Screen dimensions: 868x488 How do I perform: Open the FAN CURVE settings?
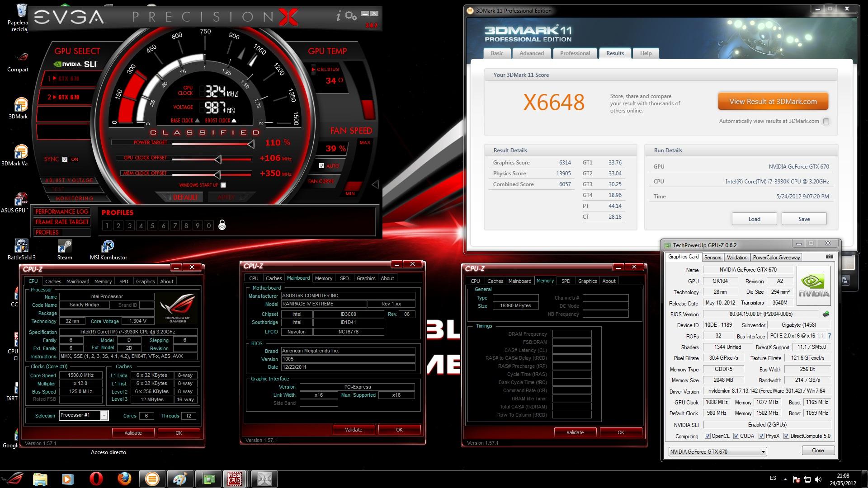(321, 181)
